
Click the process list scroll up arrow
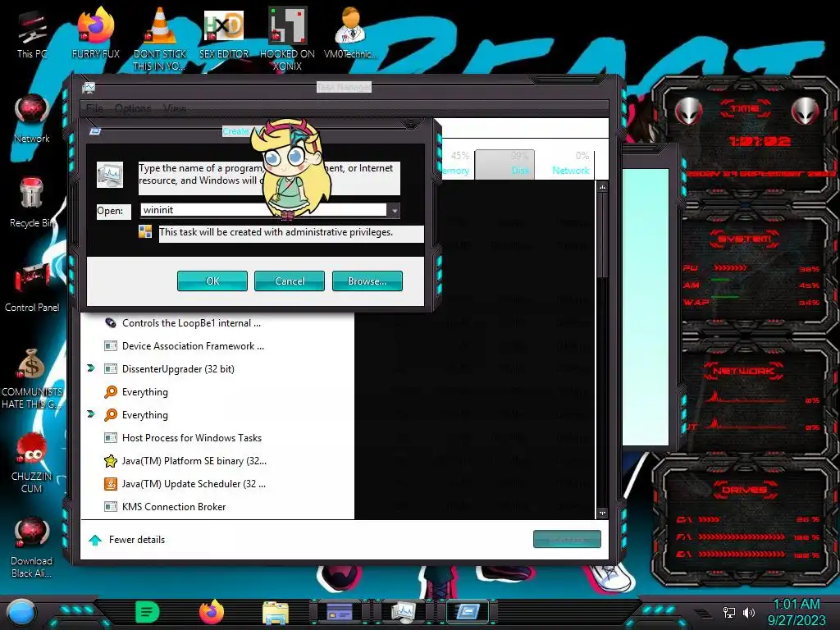[602, 187]
